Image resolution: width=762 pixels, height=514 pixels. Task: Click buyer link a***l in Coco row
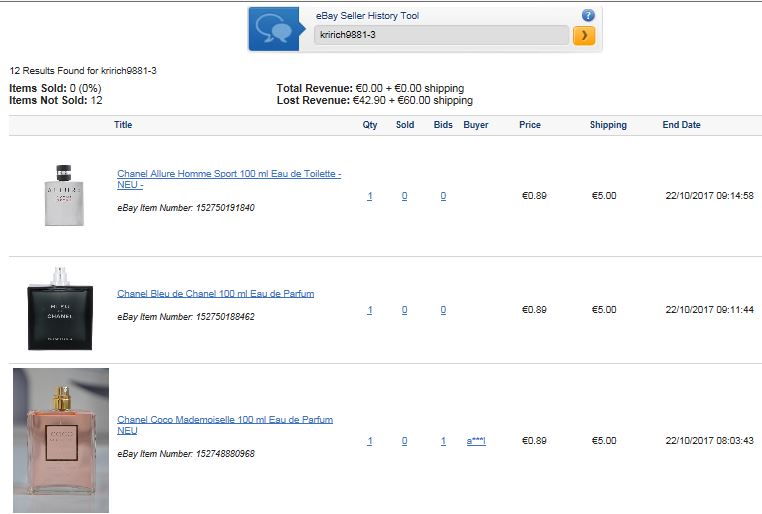(476, 441)
